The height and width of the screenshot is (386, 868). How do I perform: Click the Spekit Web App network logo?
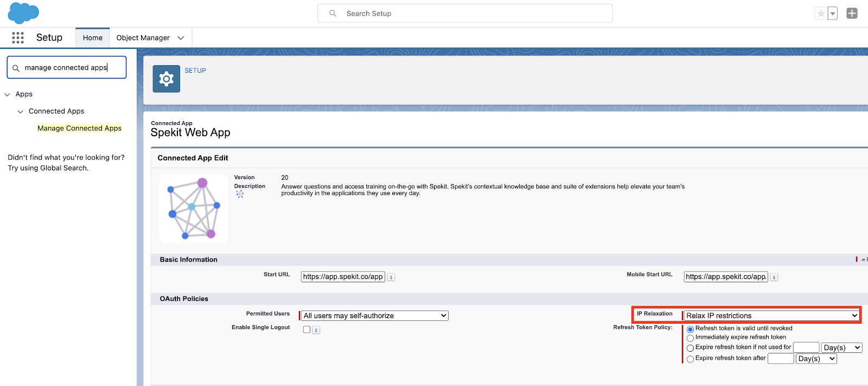pos(194,208)
